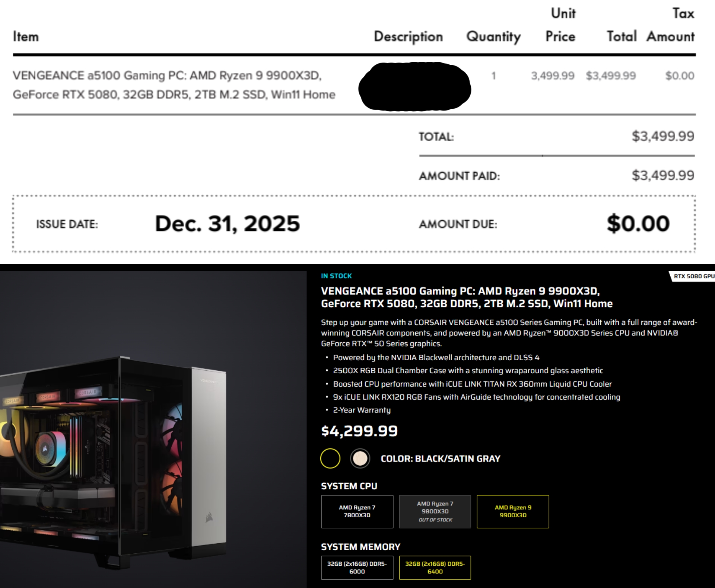715x588 pixels.
Task: Click the IN STOCK status label
Action: coord(336,276)
